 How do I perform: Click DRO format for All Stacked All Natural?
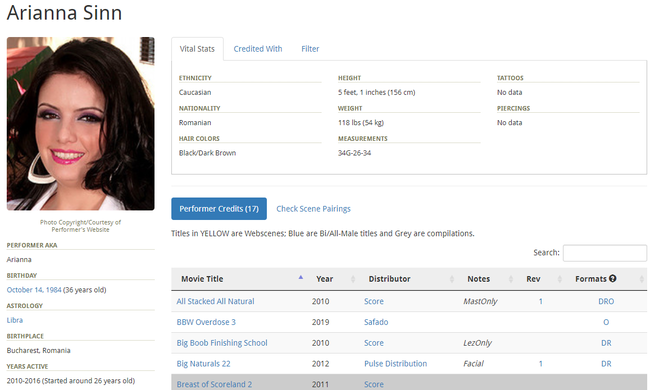click(606, 301)
